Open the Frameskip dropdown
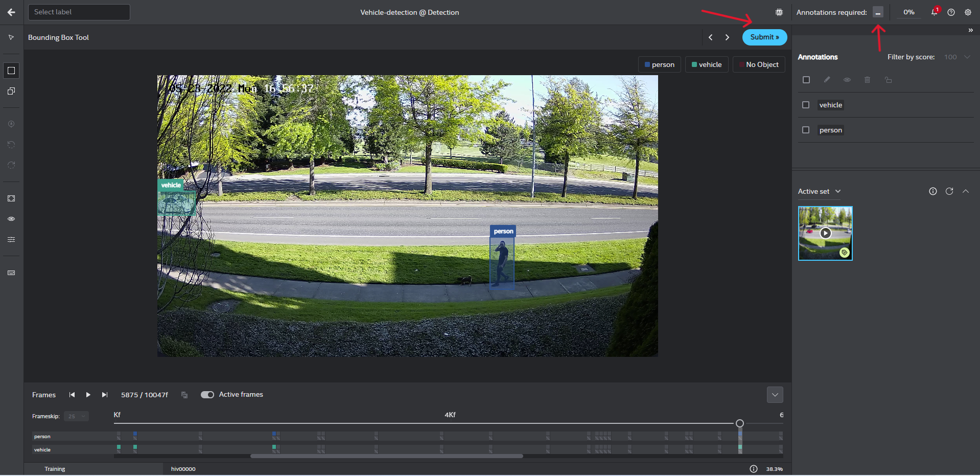The width and height of the screenshot is (980, 476). 77,416
